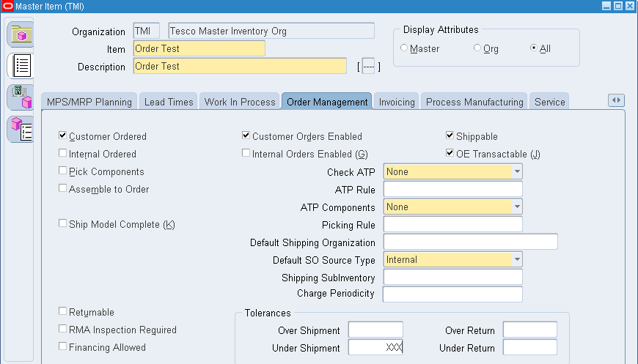Image resolution: width=638 pixels, height=364 pixels.
Task: Toggle Assemble to Order checkbox
Action: point(62,188)
